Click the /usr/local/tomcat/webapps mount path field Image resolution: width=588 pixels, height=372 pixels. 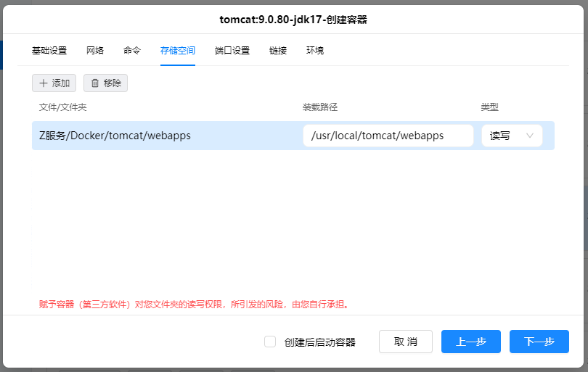[x=388, y=136]
